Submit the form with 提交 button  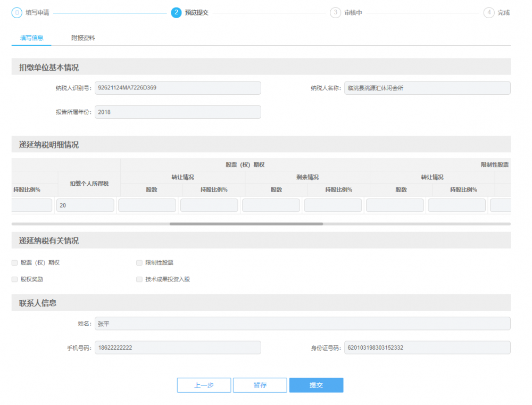coord(316,385)
